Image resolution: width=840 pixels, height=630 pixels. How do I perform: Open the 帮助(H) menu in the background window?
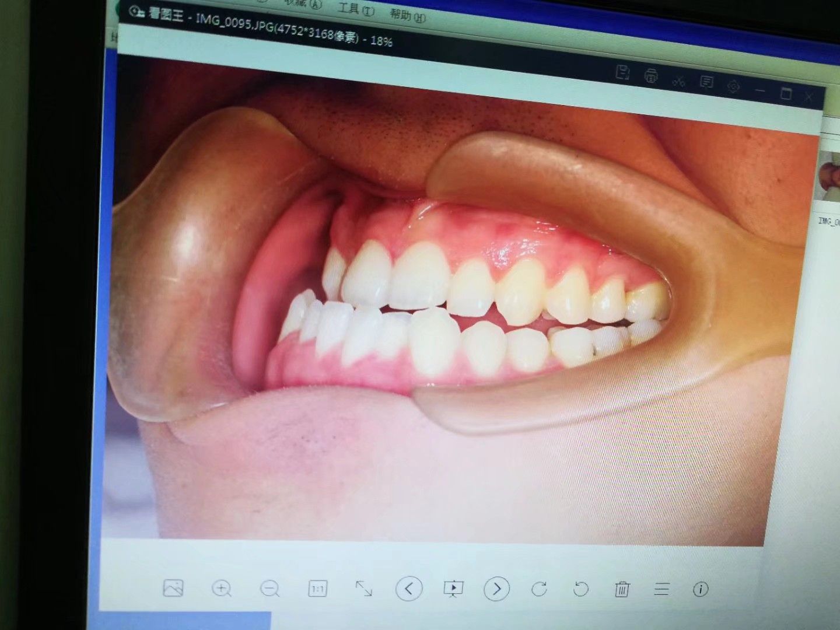click(x=407, y=15)
